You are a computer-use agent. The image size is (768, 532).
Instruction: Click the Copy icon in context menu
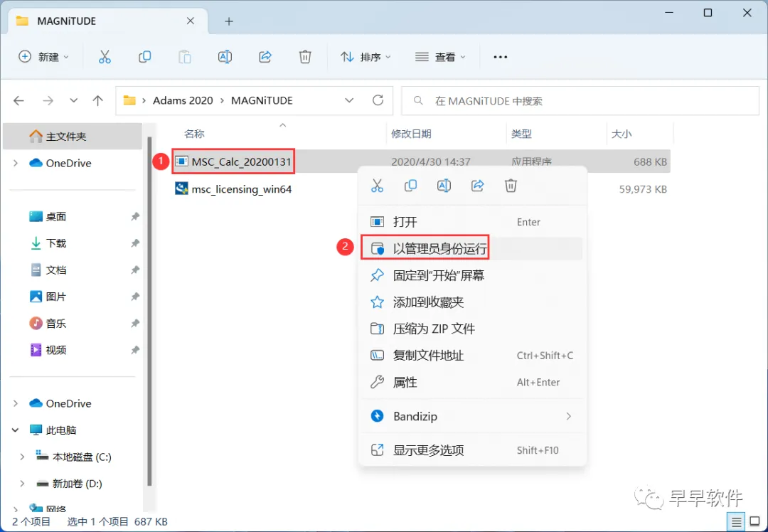click(x=410, y=186)
